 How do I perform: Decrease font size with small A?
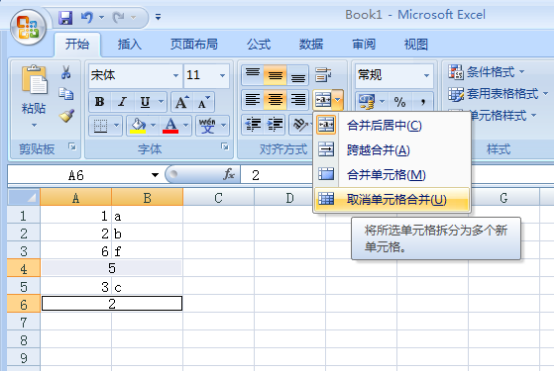(203, 102)
